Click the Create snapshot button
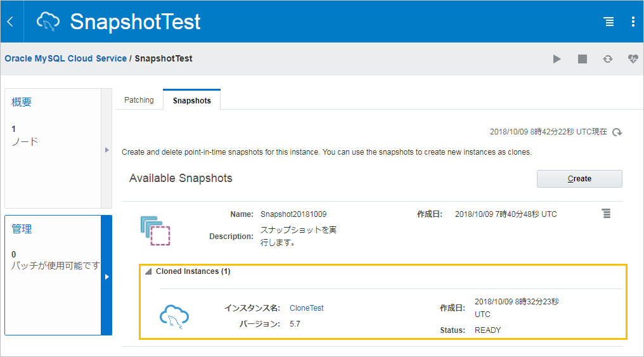 [579, 179]
